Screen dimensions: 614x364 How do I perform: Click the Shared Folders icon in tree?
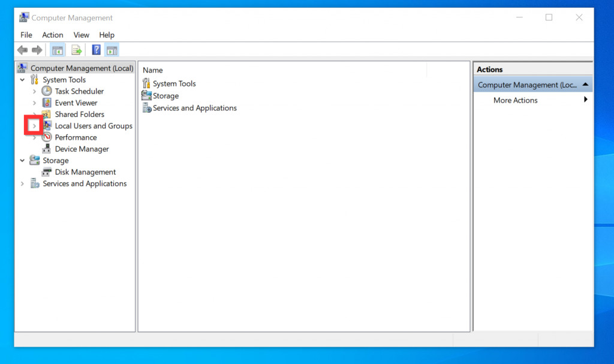tap(47, 114)
